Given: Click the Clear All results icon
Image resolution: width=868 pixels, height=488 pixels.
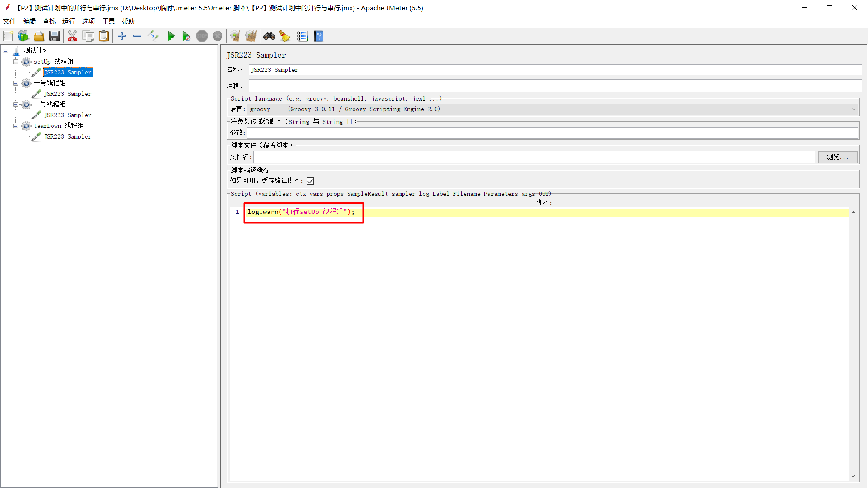Looking at the screenshot, I should pos(251,36).
